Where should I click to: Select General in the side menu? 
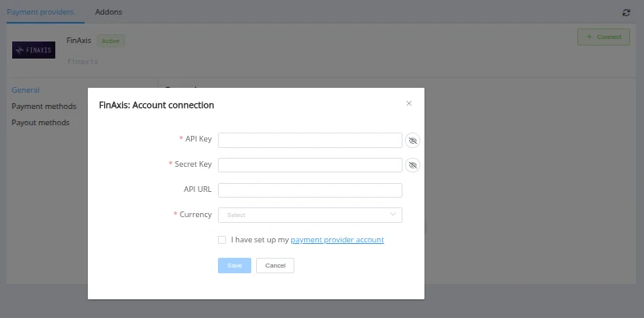tap(25, 90)
